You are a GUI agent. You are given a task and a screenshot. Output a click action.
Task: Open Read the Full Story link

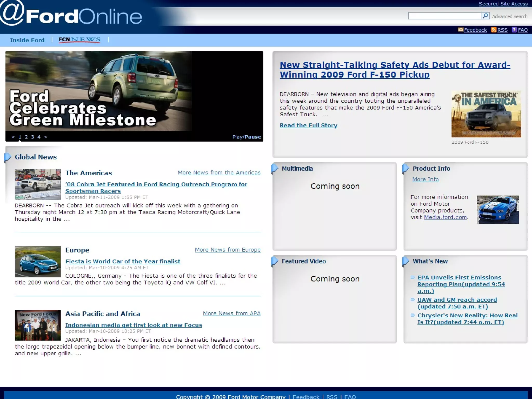pyautogui.click(x=308, y=125)
